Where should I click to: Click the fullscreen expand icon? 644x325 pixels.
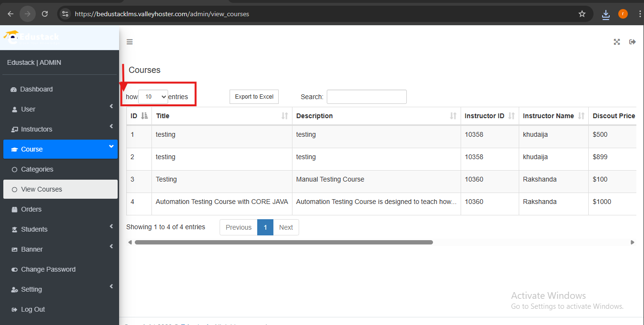pos(617,42)
